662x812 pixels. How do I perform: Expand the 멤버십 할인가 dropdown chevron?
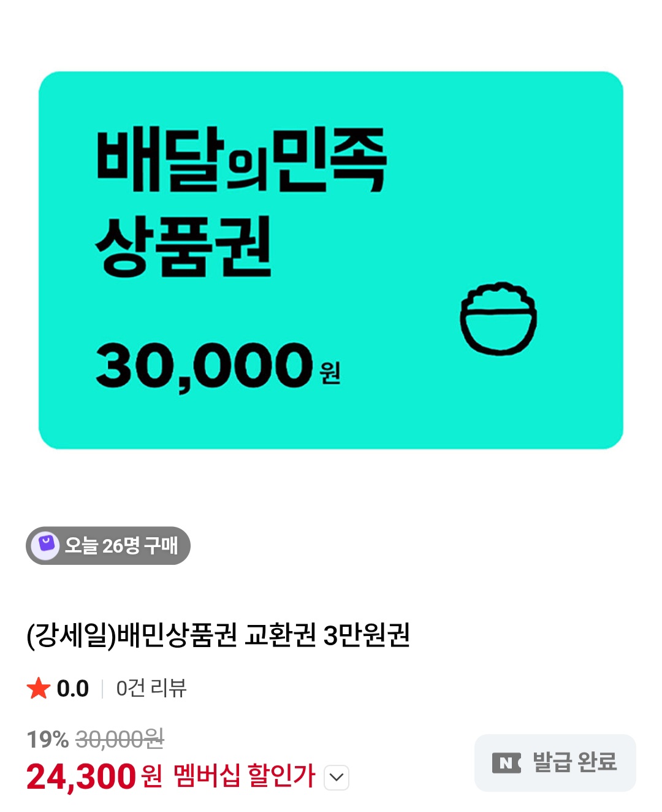(337, 778)
